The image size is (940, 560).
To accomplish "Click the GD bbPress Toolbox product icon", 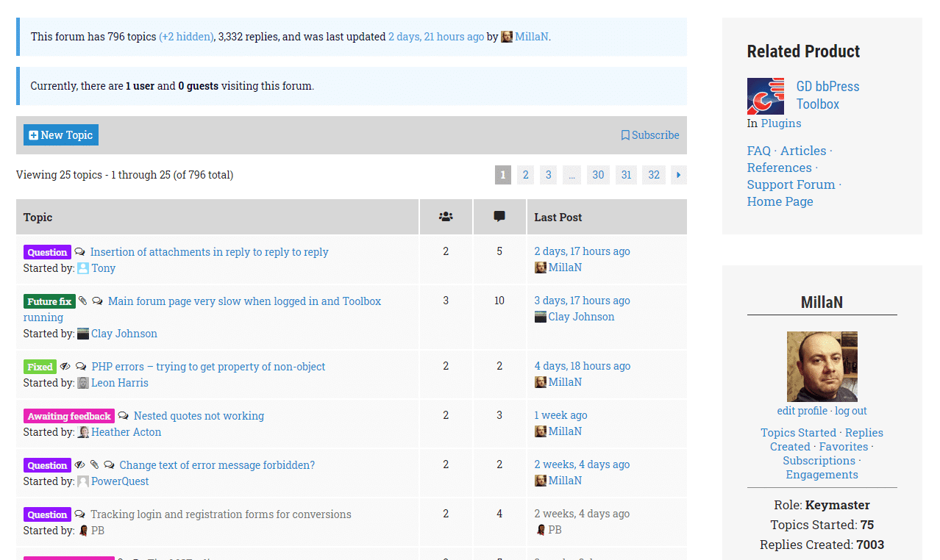I will [x=765, y=96].
